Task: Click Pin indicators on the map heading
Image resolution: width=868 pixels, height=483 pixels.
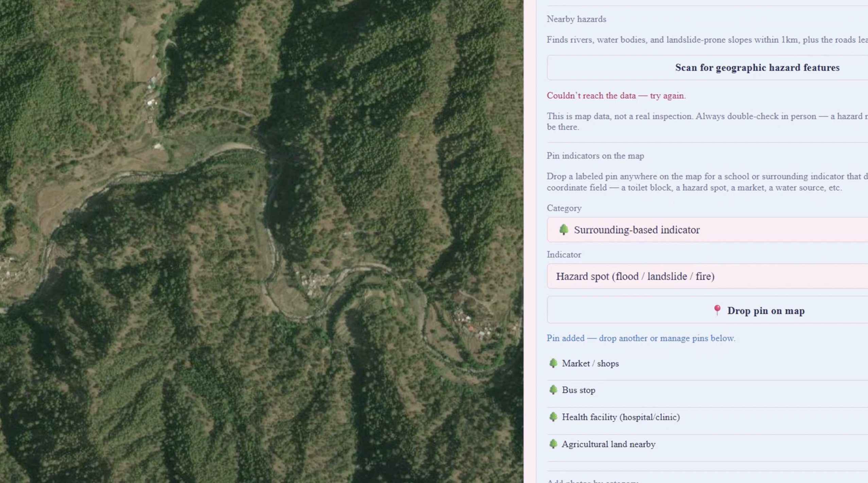Action: (595, 156)
